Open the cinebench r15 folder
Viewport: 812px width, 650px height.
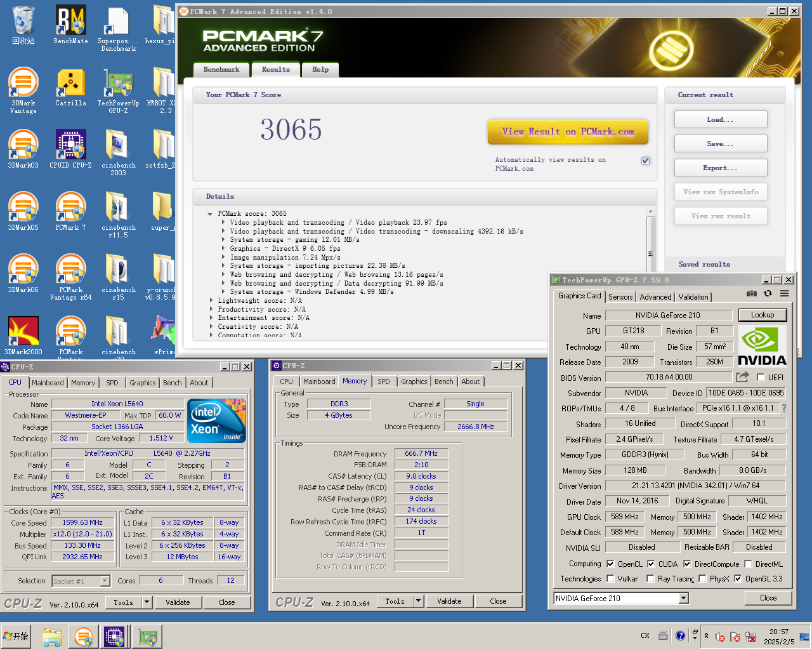(x=118, y=277)
